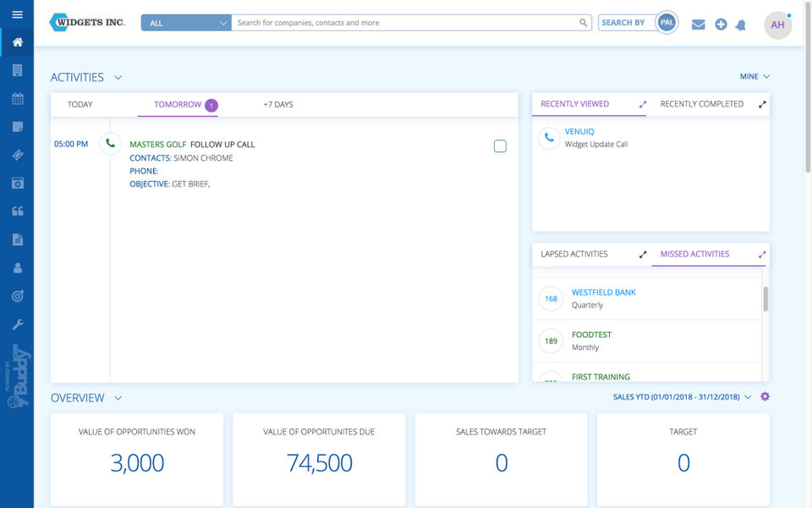812x508 pixels.
Task: Click the green phone icon for Masters Golf
Action: pos(110,144)
